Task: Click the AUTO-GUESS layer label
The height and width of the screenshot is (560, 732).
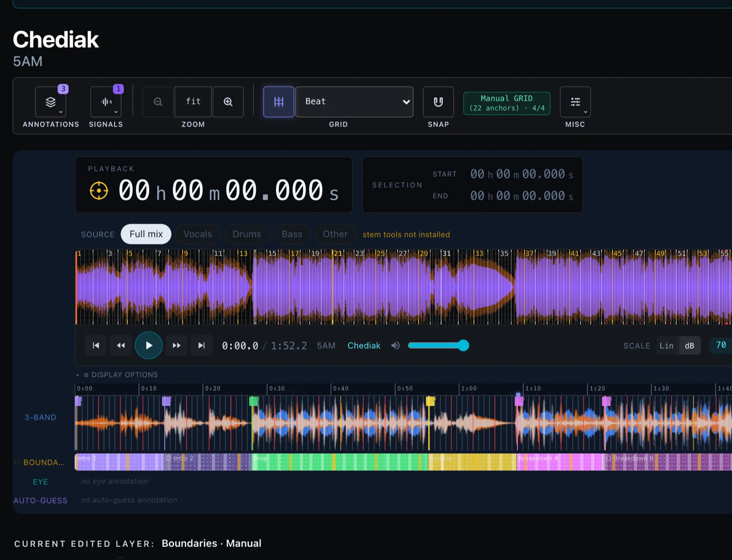Action: point(40,501)
